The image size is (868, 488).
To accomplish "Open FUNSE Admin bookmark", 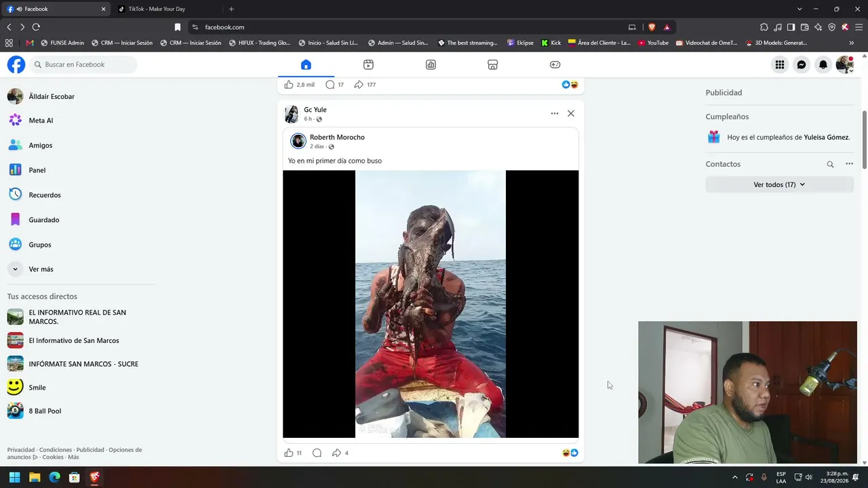I will (x=62, y=43).
